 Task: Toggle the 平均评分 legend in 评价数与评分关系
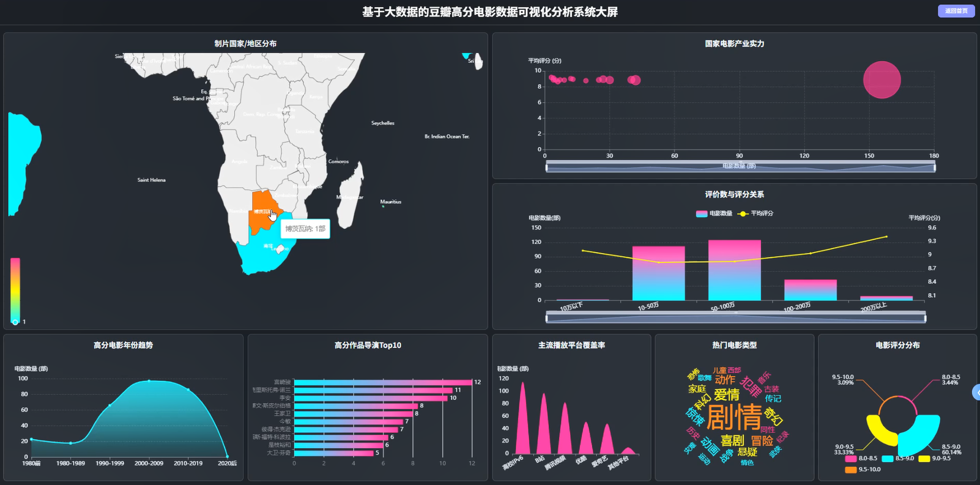pos(755,213)
